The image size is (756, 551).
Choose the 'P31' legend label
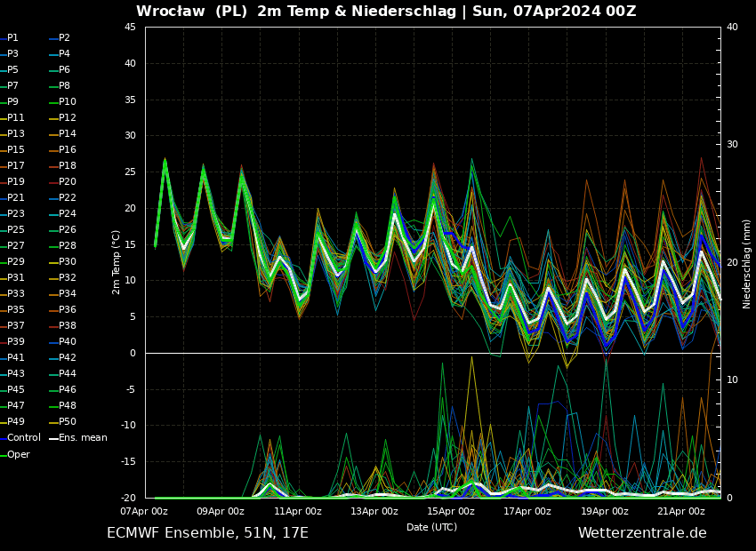[16, 277]
